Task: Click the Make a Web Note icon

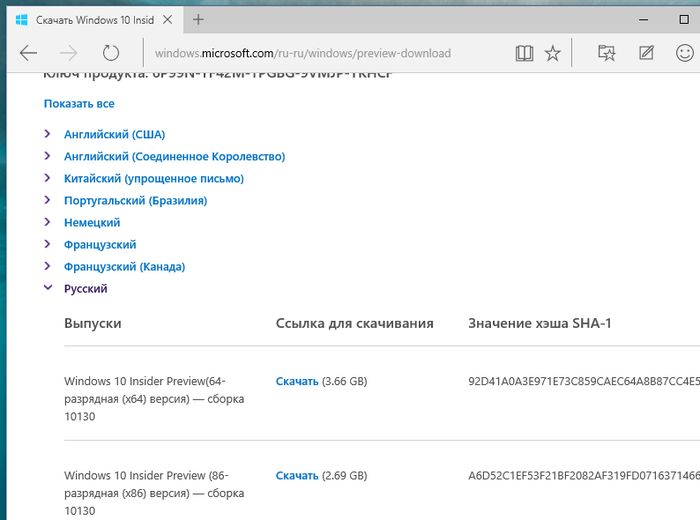Action: point(647,53)
